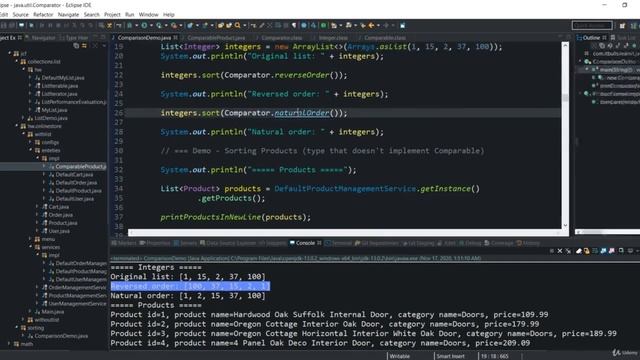Open dropdown next to Search toolbar icon
Image resolution: width=640 pixels, height=360 pixels.
point(244,25)
